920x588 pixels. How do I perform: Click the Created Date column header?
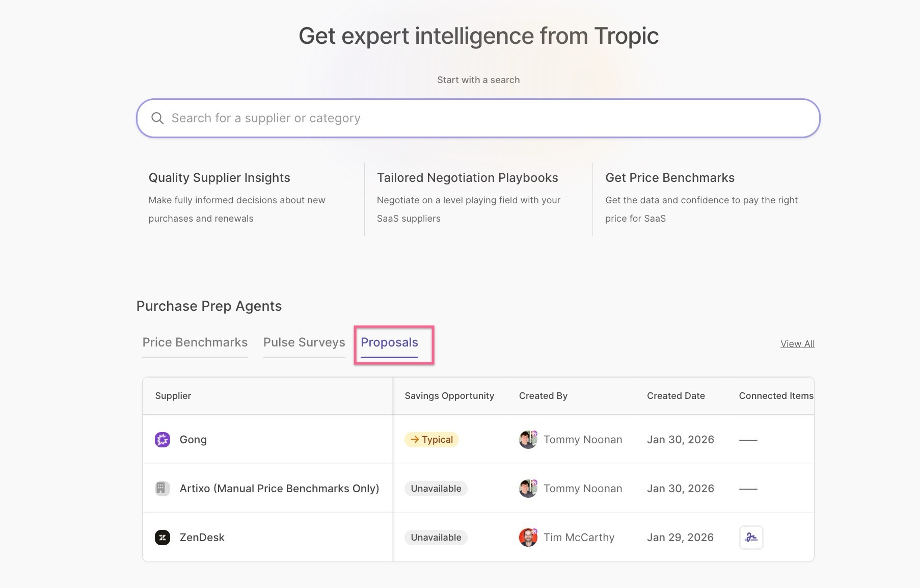tap(675, 396)
